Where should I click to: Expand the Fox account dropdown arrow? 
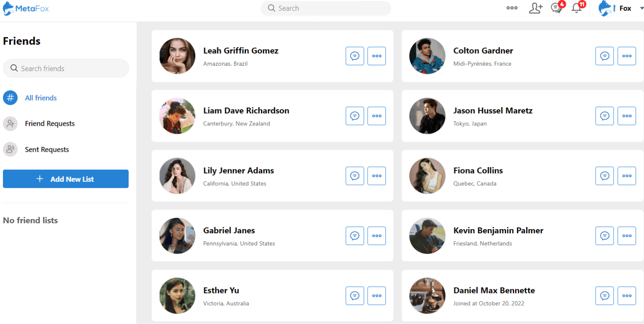pyautogui.click(x=641, y=8)
